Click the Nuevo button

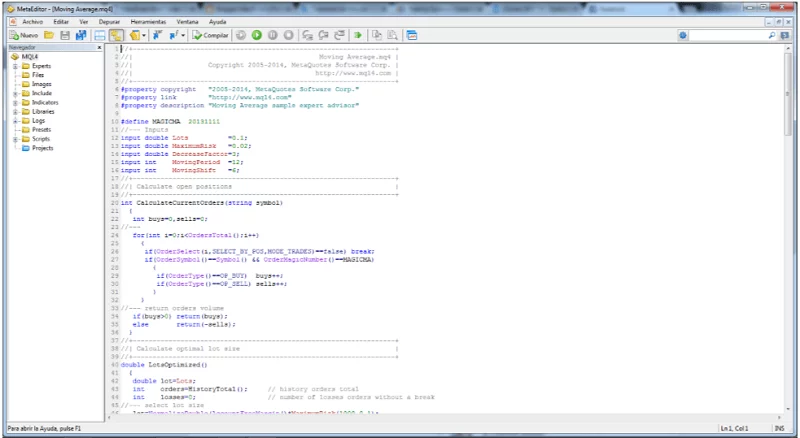pyautogui.click(x=23, y=35)
